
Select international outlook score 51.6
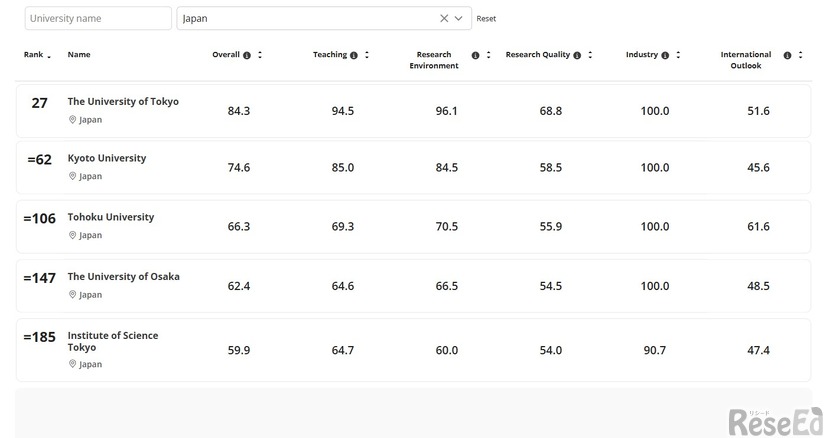[759, 111]
